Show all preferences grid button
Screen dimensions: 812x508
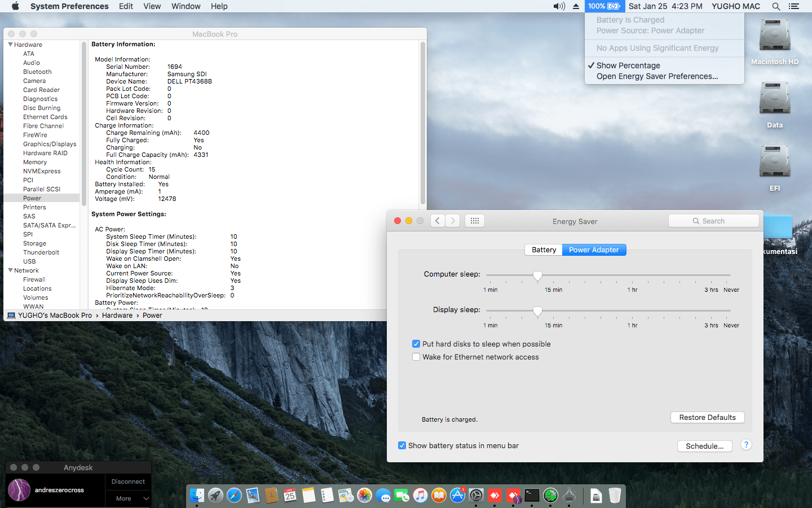[475, 221]
